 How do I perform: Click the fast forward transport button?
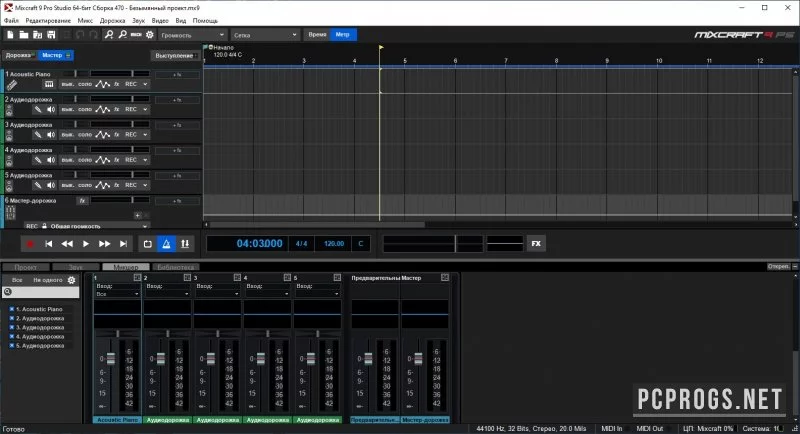[x=104, y=244]
